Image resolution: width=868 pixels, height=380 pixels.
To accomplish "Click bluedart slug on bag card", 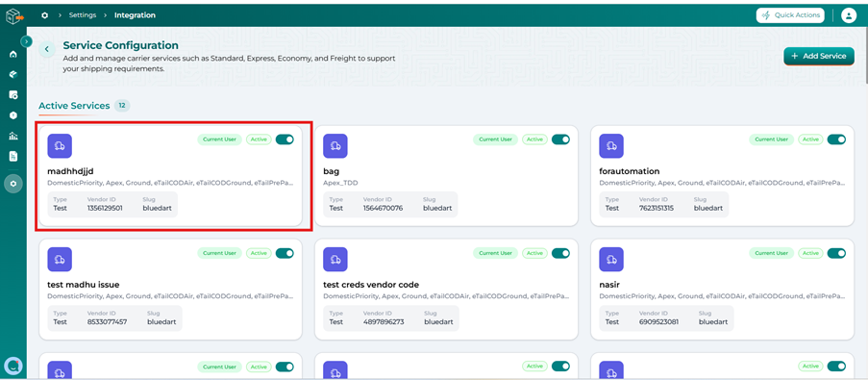I will tap(437, 209).
